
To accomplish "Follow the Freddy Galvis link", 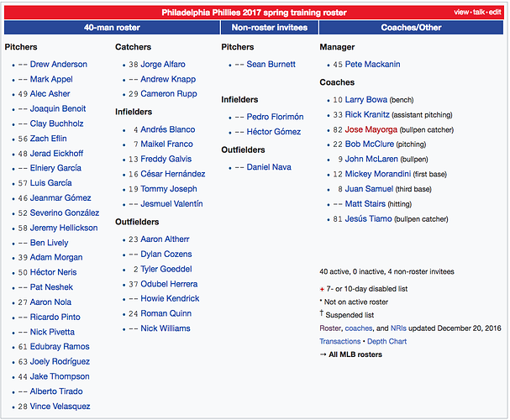I will 166,160.
